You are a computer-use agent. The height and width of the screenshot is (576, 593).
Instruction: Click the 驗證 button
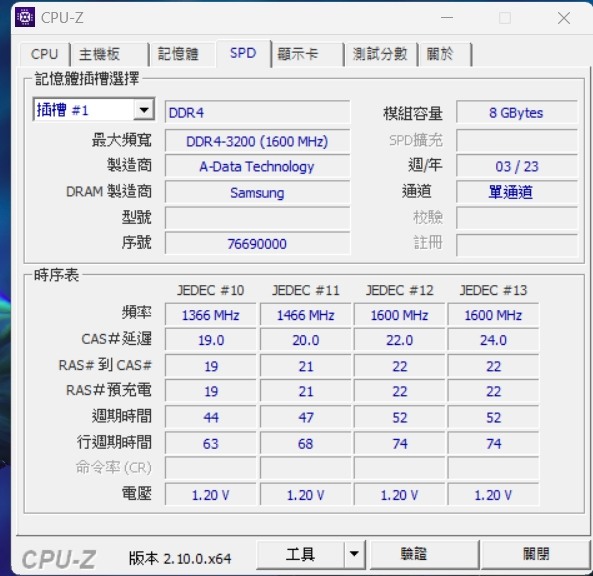click(424, 554)
